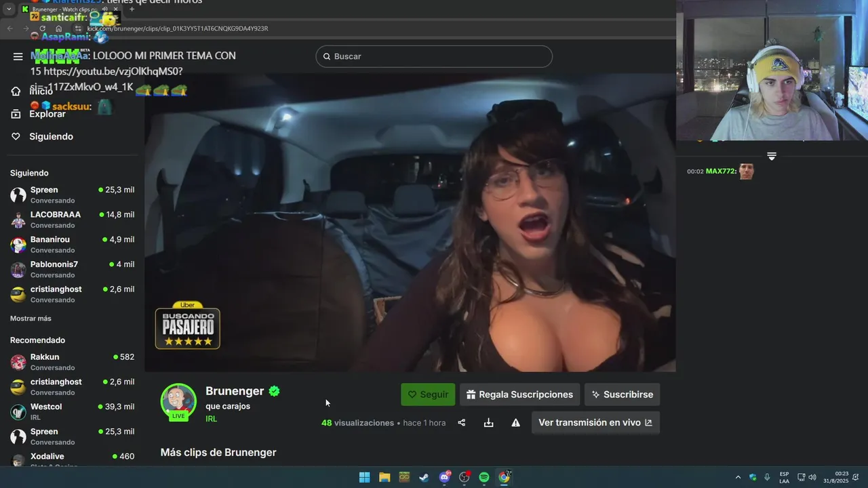Open a new browser tab
This screenshot has height=488, width=868.
pos(132,9)
